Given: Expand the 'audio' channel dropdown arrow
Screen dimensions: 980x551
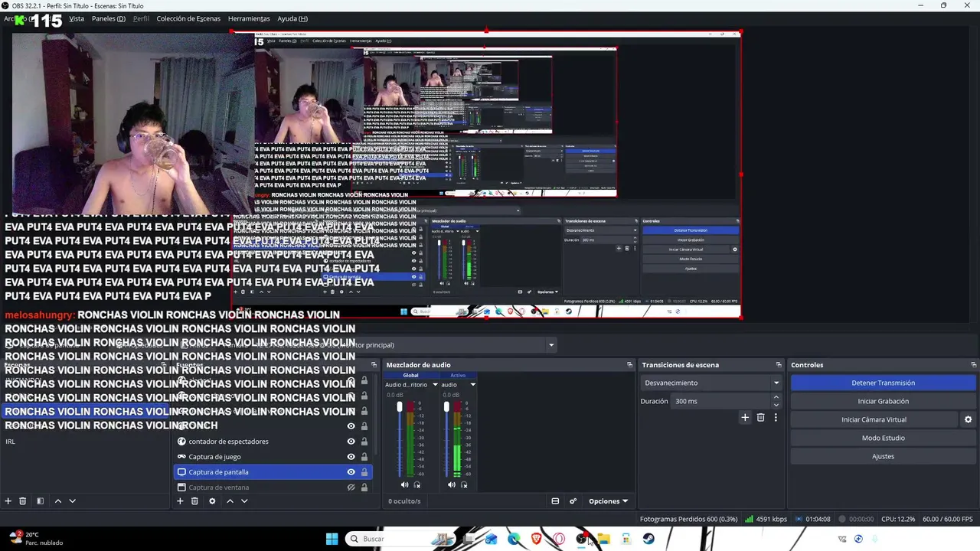Looking at the screenshot, I should click(472, 384).
